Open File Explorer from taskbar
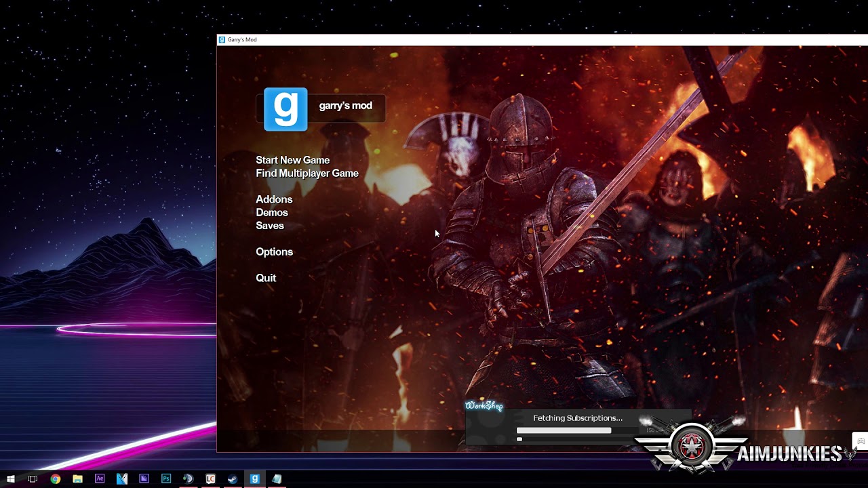This screenshot has height=488, width=868. click(x=77, y=479)
